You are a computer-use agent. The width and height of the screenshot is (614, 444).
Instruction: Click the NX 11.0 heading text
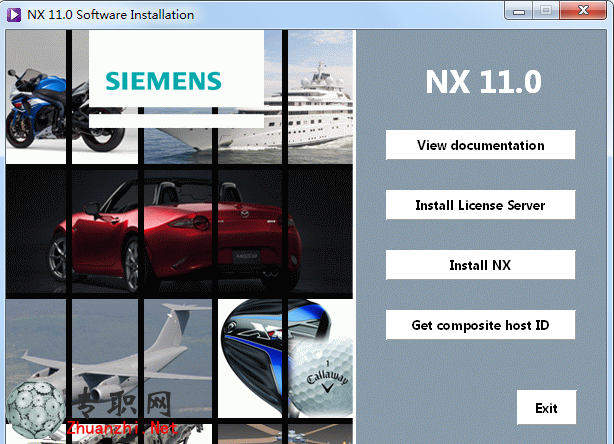(x=483, y=82)
